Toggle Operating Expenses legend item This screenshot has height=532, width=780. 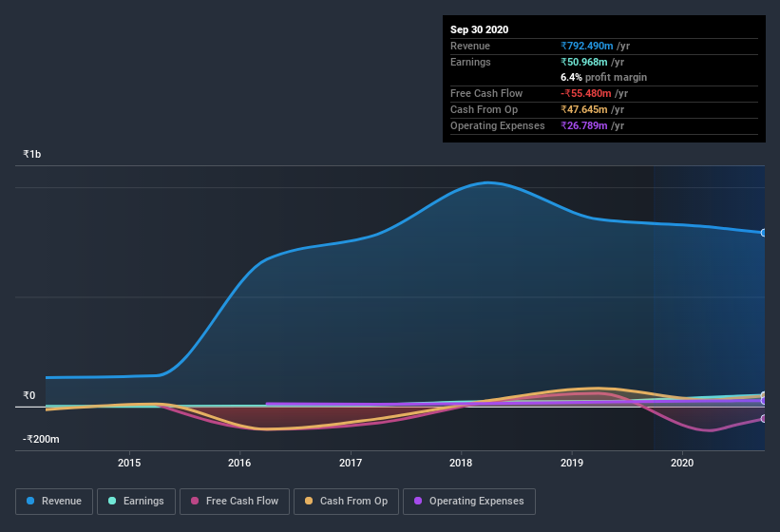(x=467, y=501)
